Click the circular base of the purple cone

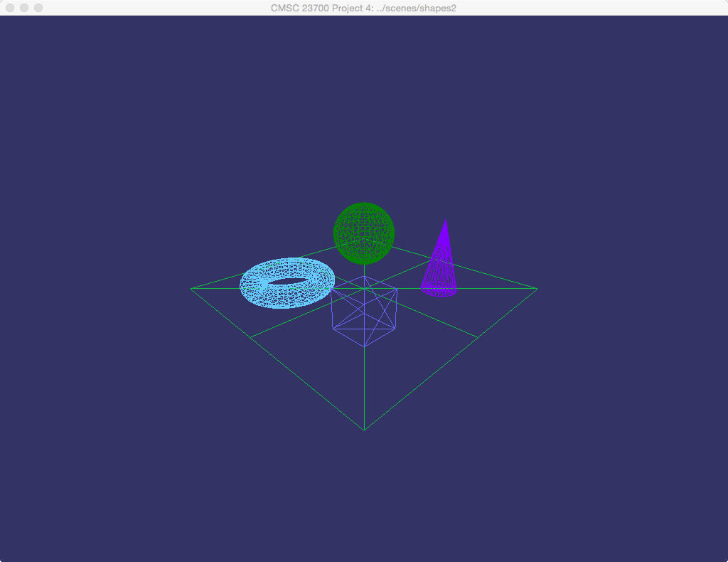439,289
